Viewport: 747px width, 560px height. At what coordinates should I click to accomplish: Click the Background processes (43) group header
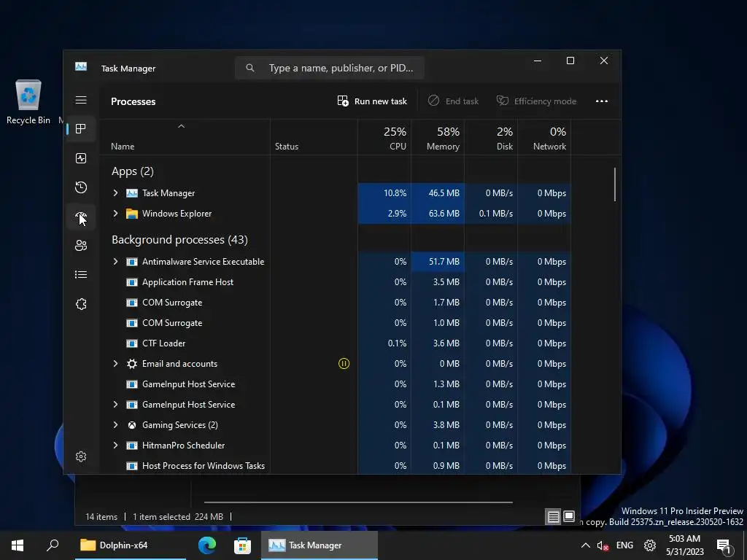179,239
